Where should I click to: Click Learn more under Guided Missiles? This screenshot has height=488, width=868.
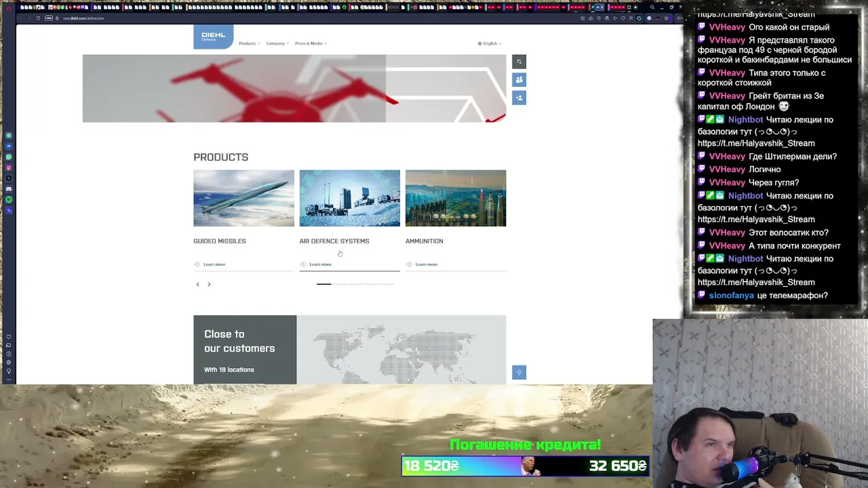pos(214,264)
